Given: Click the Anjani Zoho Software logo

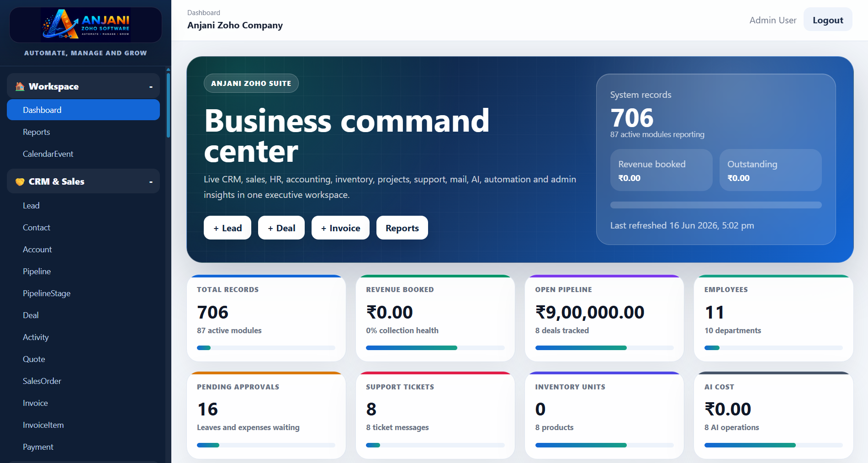Looking at the screenshot, I should coord(85,25).
